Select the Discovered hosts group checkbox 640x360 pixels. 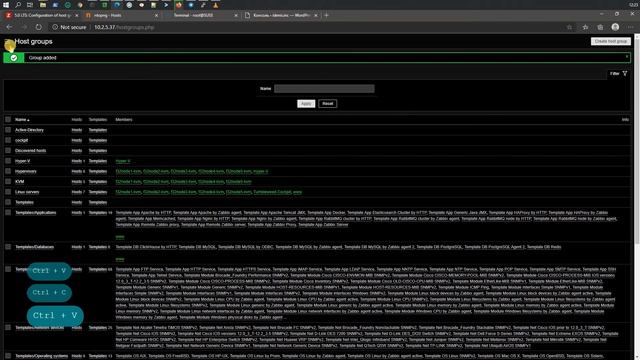[8, 150]
